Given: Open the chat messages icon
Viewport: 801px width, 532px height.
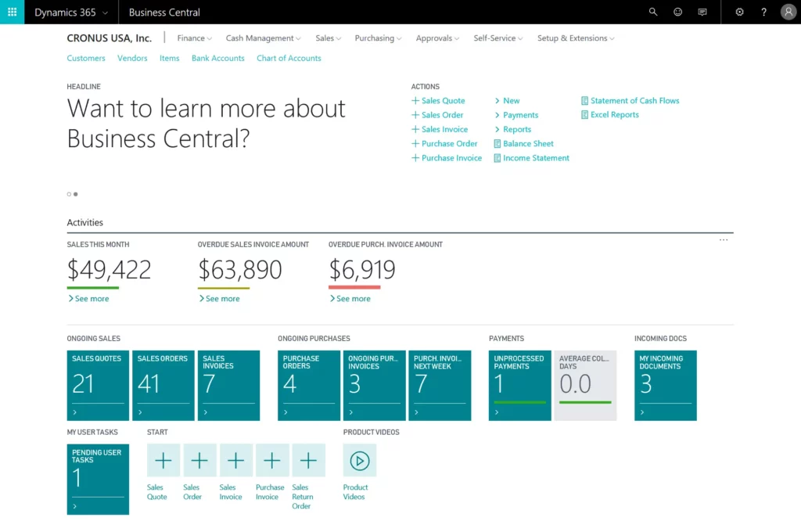Looking at the screenshot, I should pos(702,12).
